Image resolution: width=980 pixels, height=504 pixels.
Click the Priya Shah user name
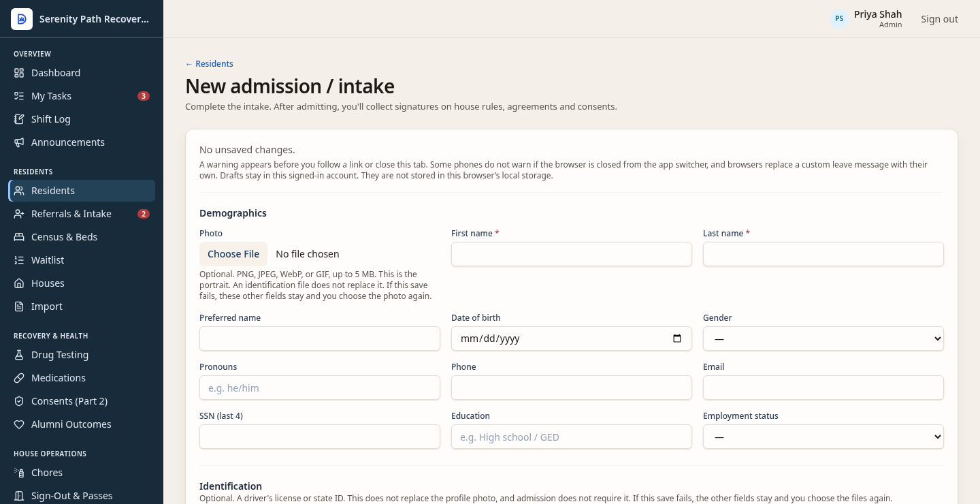pyautogui.click(x=878, y=14)
